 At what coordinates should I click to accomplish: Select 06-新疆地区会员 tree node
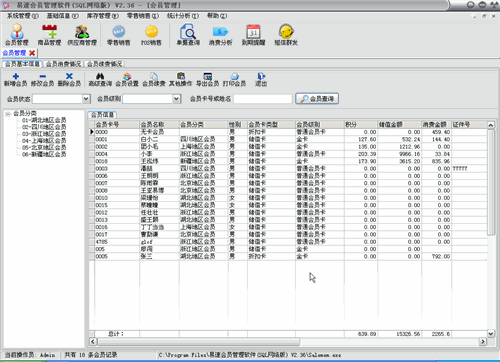(x=44, y=154)
